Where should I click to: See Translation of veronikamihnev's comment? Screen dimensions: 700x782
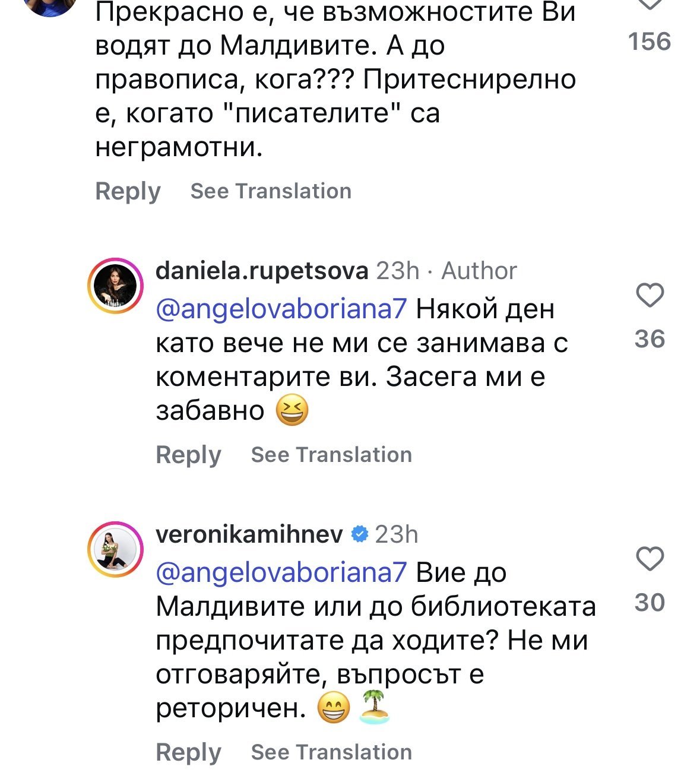[331, 752]
